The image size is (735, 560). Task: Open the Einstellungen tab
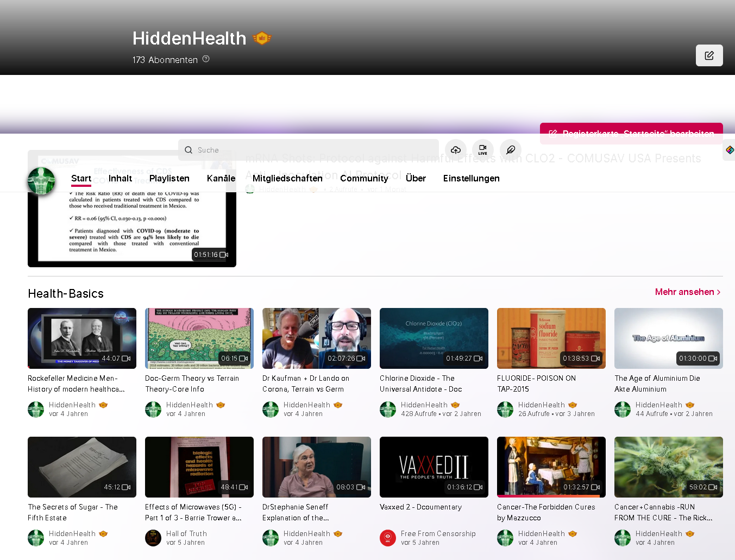pos(471,178)
